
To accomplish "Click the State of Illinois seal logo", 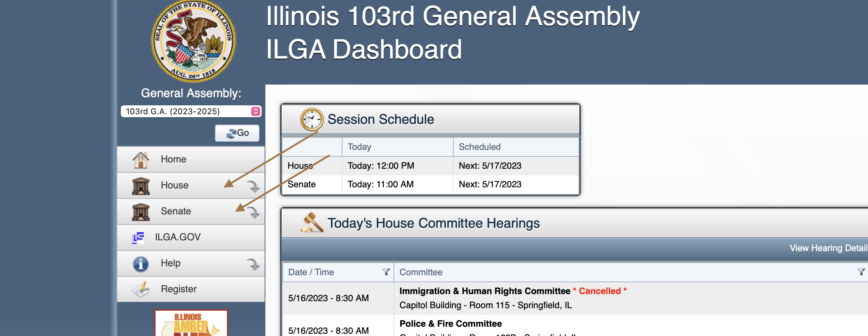I will click(x=193, y=41).
